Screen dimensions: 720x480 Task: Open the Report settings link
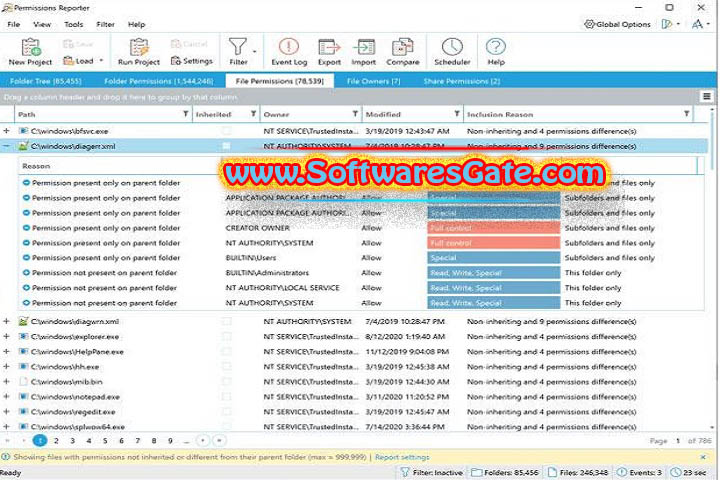coord(402,457)
